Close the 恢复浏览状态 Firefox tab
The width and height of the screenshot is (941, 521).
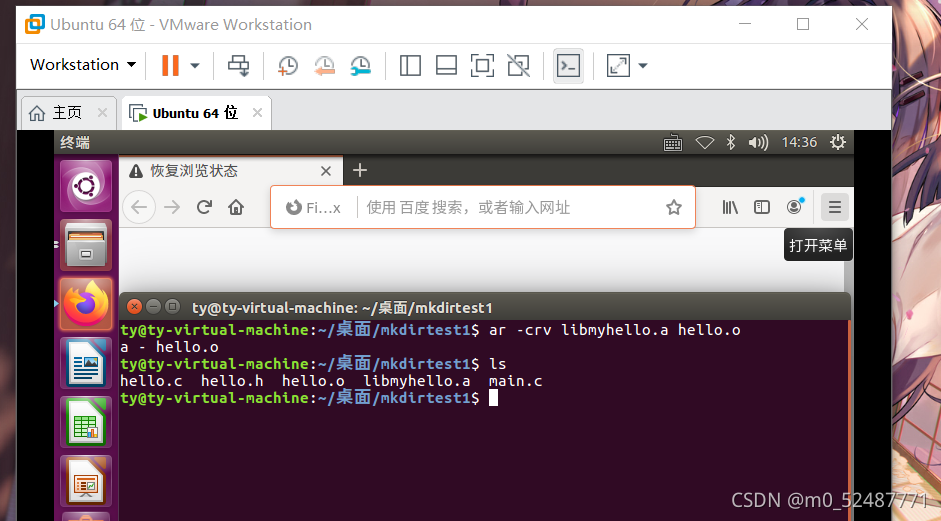(326, 171)
